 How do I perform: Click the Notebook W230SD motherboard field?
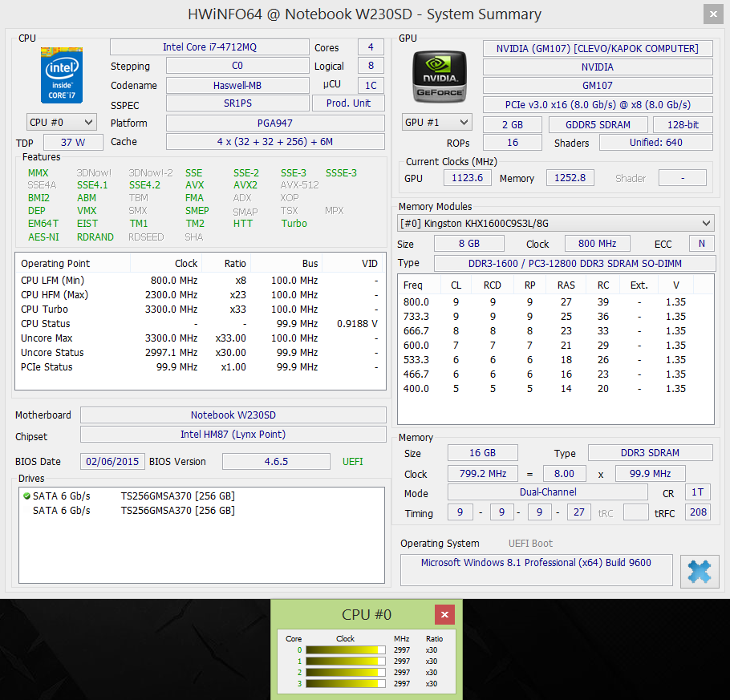pyautogui.click(x=233, y=415)
